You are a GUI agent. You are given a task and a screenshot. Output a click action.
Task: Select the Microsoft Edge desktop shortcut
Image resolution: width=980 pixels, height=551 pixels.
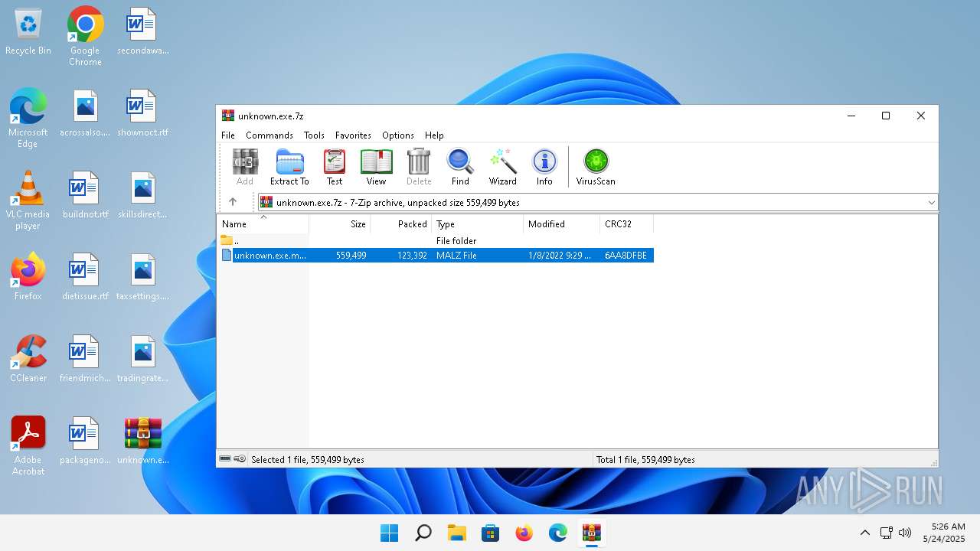28,118
